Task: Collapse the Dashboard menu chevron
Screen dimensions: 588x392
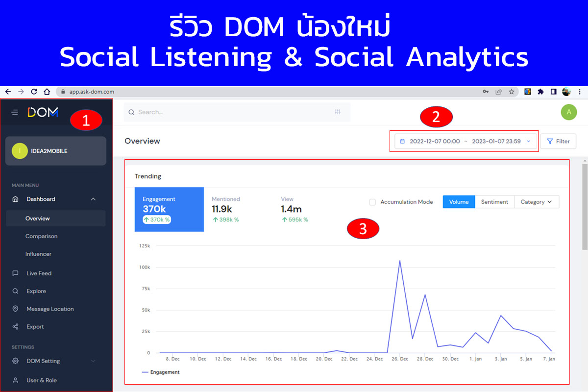Action: (x=93, y=199)
